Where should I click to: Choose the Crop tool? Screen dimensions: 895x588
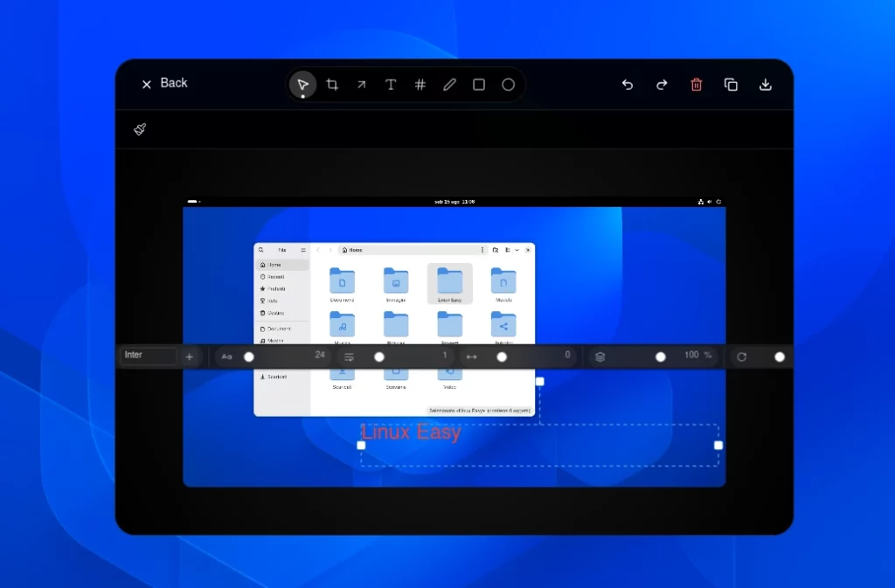pyautogui.click(x=332, y=85)
